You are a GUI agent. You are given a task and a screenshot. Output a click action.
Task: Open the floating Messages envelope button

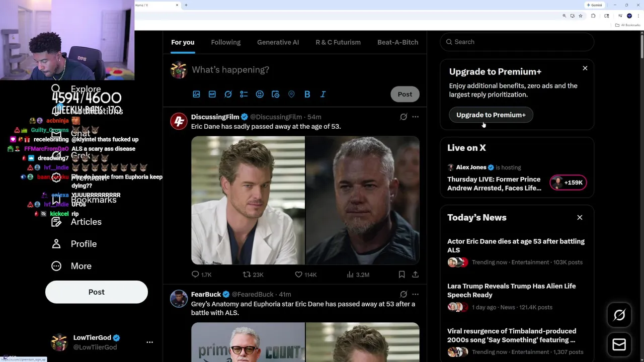(619, 344)
